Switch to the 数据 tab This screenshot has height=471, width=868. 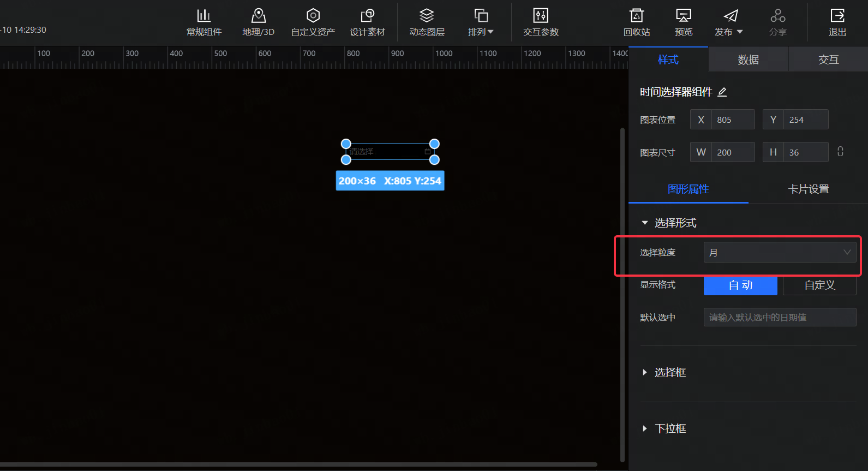pyautogui.click(x=748, y=59)
